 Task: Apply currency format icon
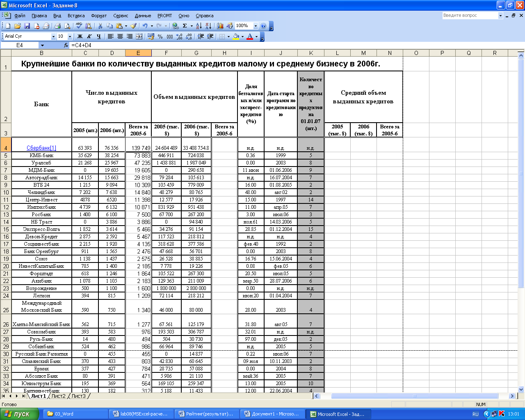(151, 37)
